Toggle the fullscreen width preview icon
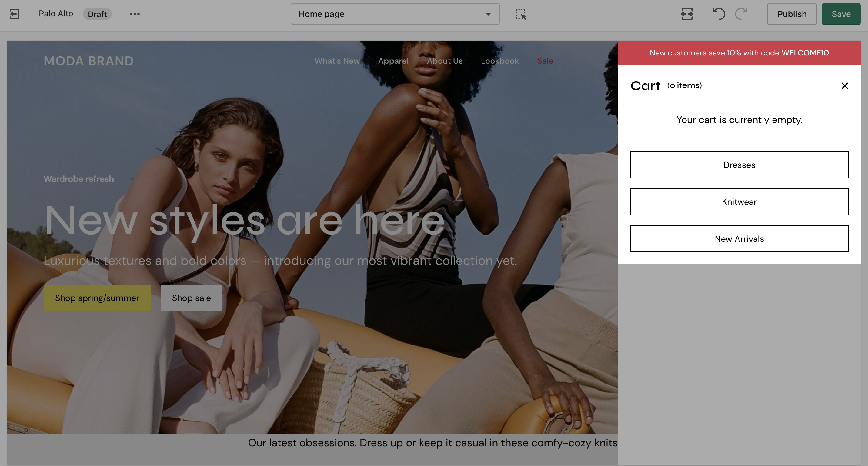The height and width of the screenshot is (466, 868). pos(686,14)
